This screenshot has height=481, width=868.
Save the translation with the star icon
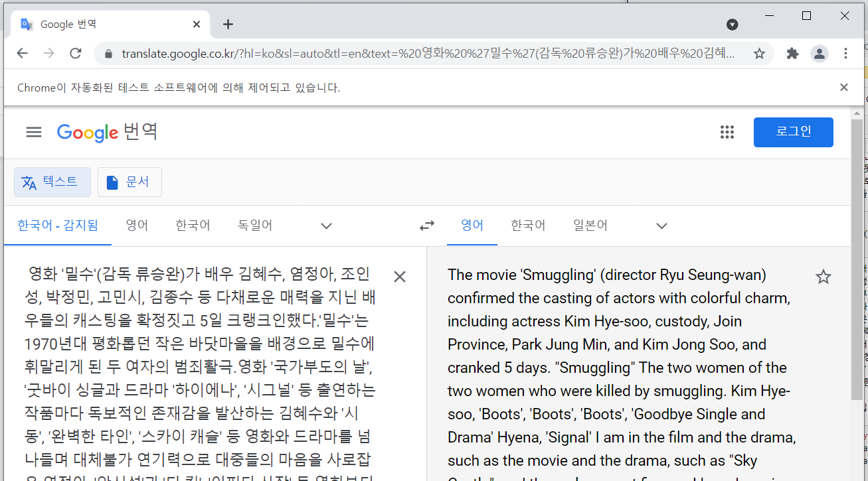[824, 277]
